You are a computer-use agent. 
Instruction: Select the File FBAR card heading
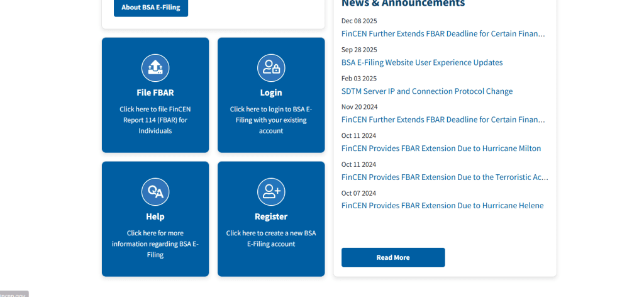[x=155, y=92]
